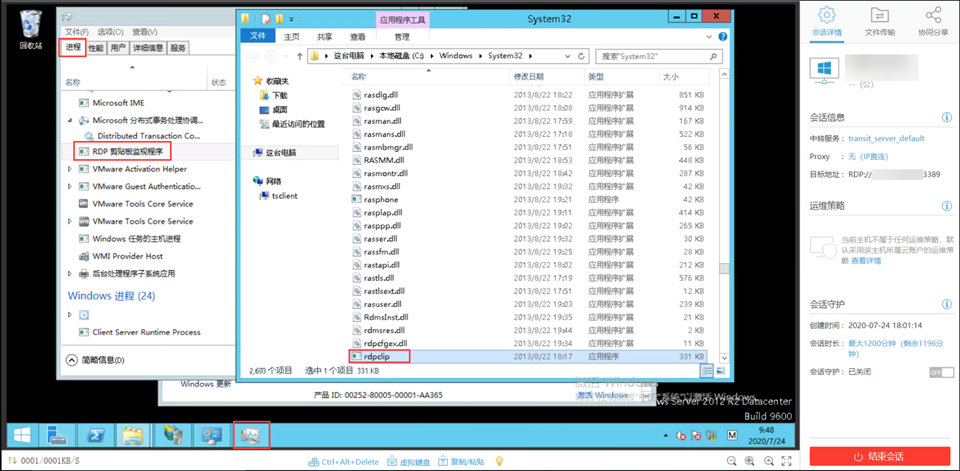Expand VMware Guest Authentication process

click(x=69, y=186)
